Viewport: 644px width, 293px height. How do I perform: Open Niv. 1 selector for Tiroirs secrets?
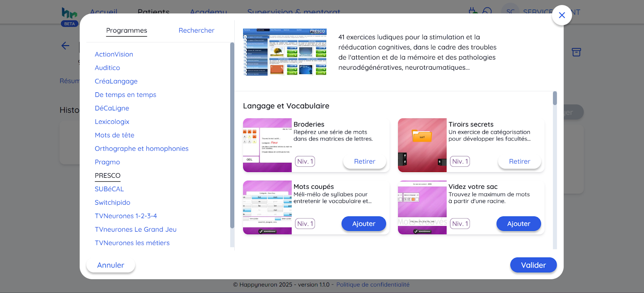coord(460,161)
